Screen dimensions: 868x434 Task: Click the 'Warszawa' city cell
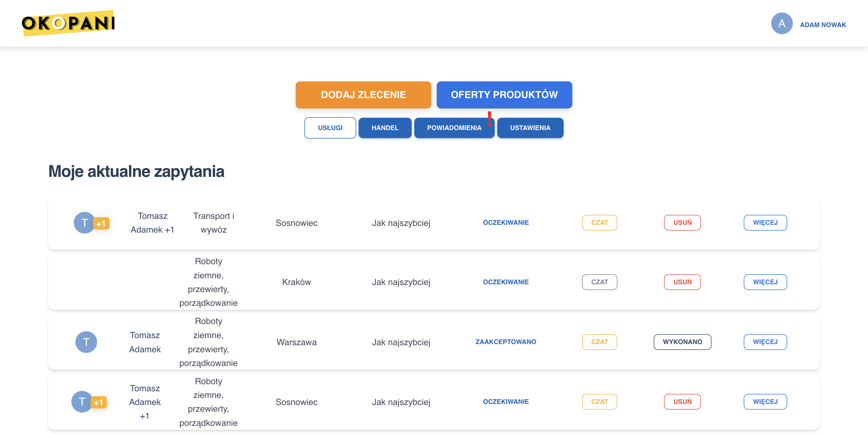click(296, 342)
